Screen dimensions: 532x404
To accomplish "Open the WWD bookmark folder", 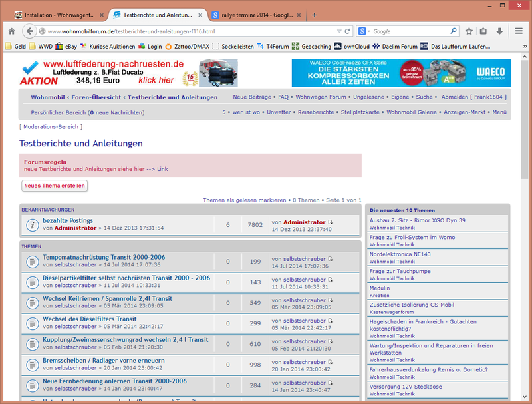I will click(41, 46).
